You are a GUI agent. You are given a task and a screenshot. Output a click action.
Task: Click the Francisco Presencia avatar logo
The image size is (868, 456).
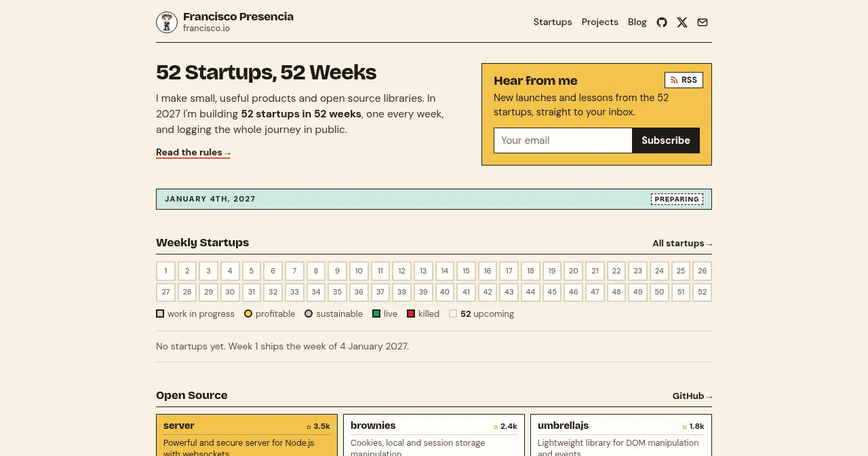point(167,22)
